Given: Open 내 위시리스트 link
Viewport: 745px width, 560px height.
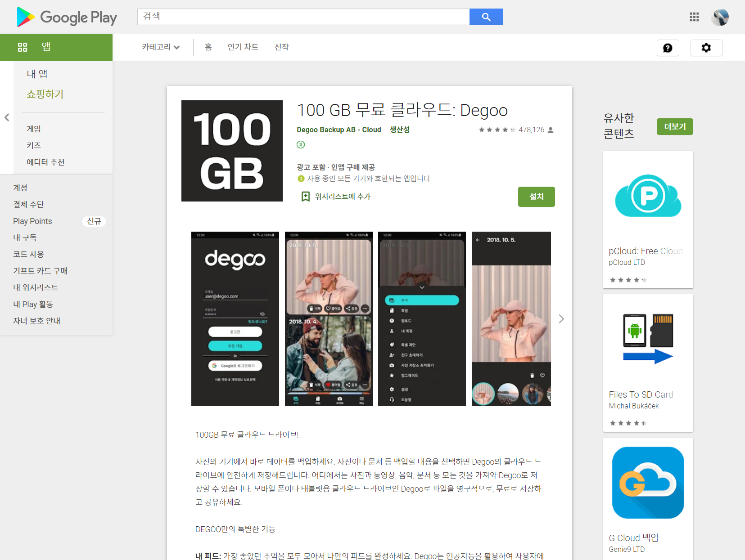Looking at the screenshot, I should [x=36, y=287].
